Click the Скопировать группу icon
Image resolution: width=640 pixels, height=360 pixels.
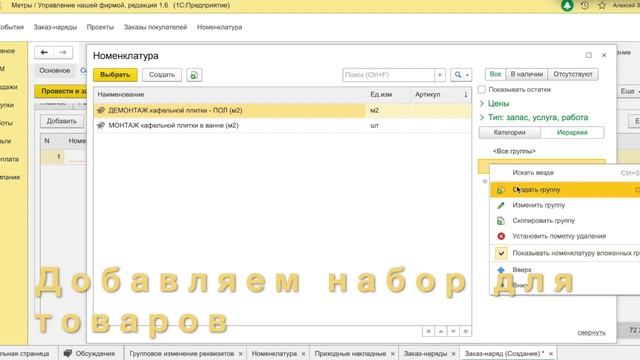point(501,221)
